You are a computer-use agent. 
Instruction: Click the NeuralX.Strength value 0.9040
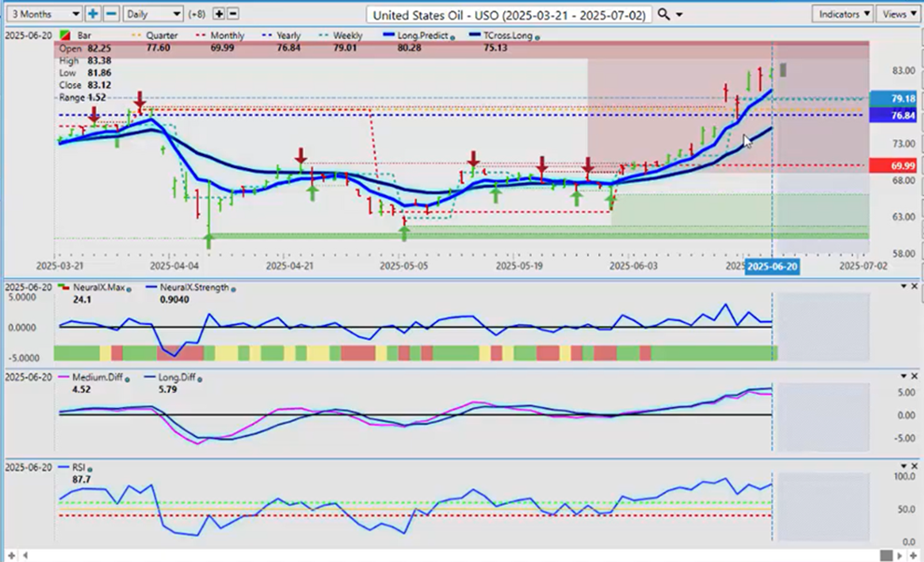coord(175,300)
